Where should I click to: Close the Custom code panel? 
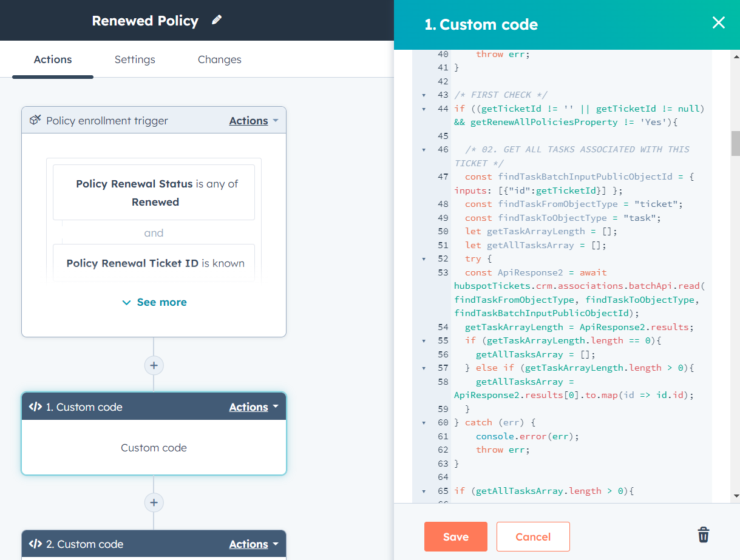point(718,23)
